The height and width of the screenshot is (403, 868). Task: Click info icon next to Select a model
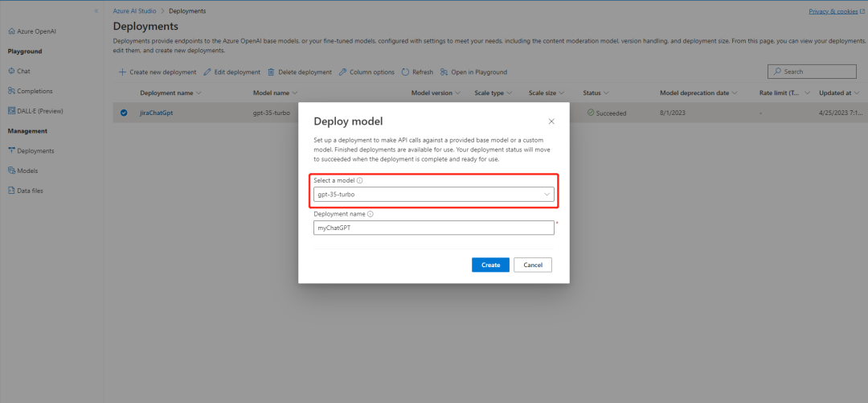tap(360, 181)
